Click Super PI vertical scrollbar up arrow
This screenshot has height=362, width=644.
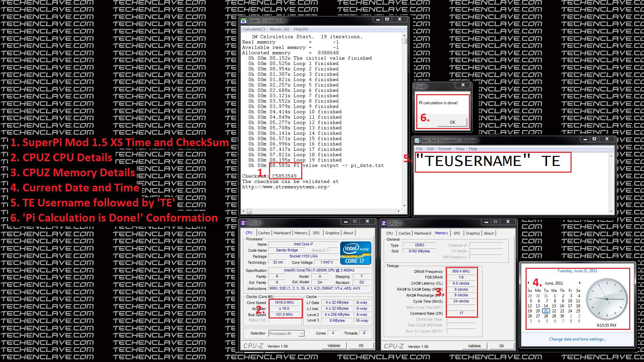(405, 36)
